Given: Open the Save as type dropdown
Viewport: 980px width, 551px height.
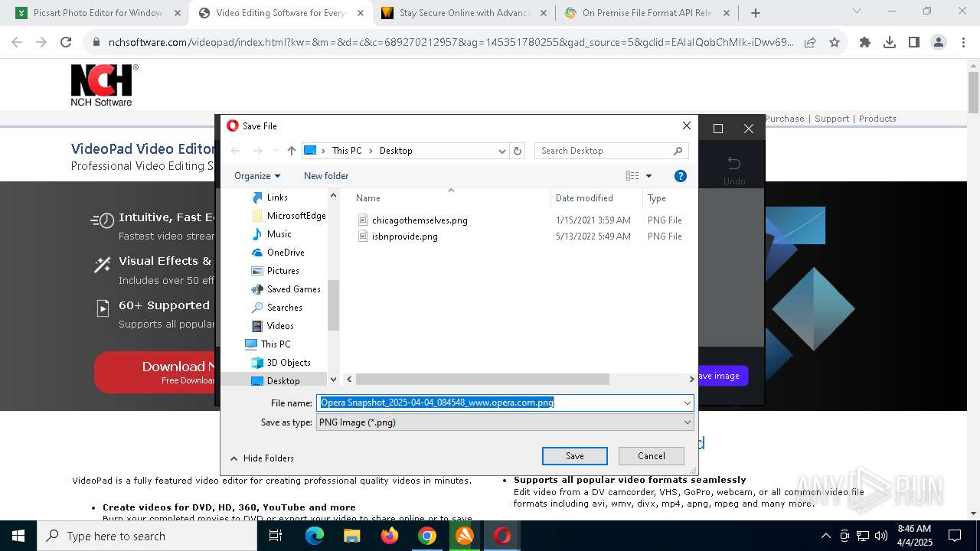Looking at the screenshot, I should tap(505, 422).
